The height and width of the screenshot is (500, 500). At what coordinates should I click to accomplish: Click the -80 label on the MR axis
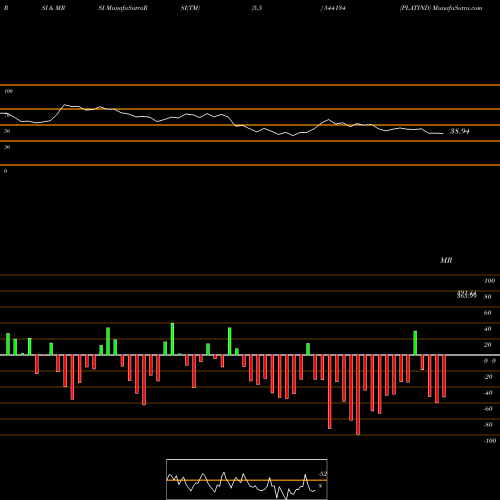click(488, 425)
